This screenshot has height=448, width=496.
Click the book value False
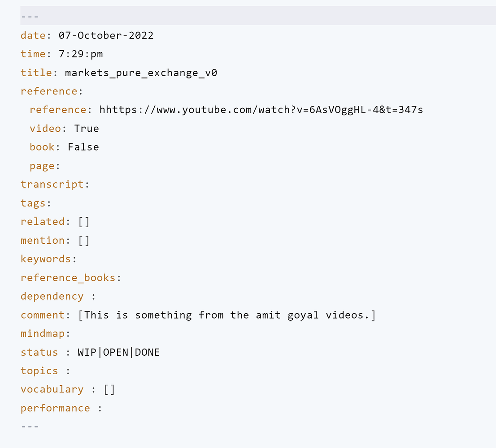coord(83,147)
